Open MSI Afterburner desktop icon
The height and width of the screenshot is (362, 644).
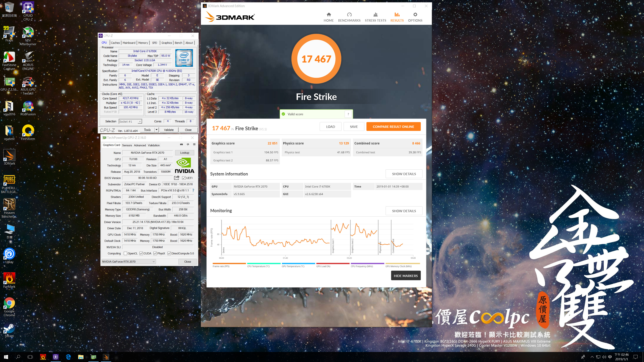coord(28,36)
